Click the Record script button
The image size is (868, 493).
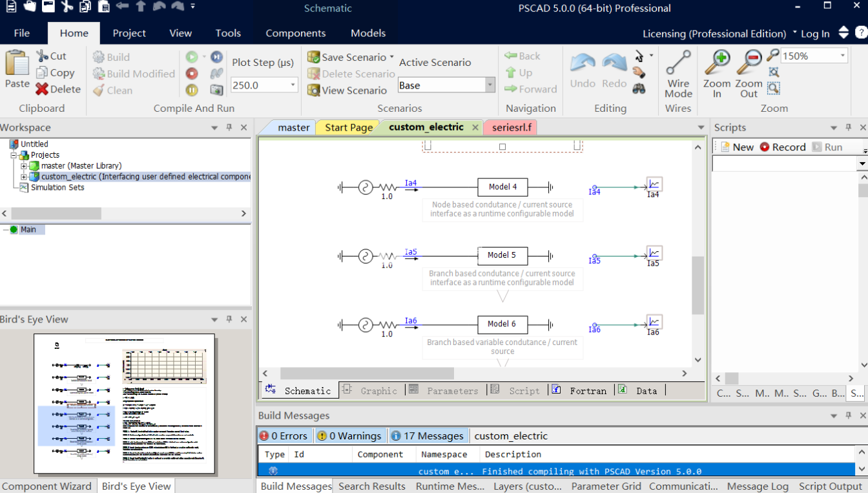[x=783, y=147]
